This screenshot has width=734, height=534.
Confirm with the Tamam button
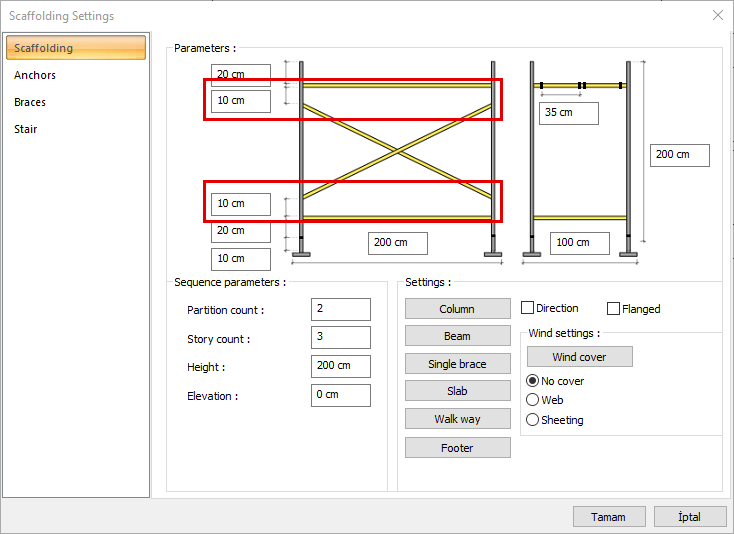(x=608, y=517)
